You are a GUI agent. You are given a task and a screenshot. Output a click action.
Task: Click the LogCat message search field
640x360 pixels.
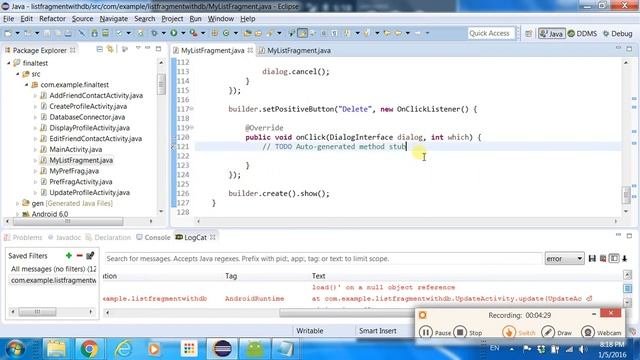pyautogui.click(x=323, y=259)
